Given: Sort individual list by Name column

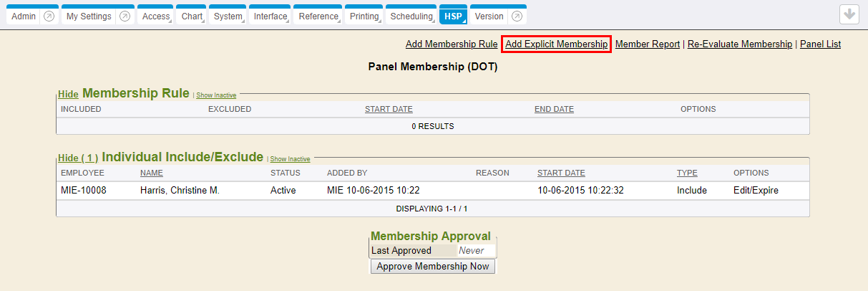Looking at the screenshot, I should pyautogui.click(x=152, y=173).
